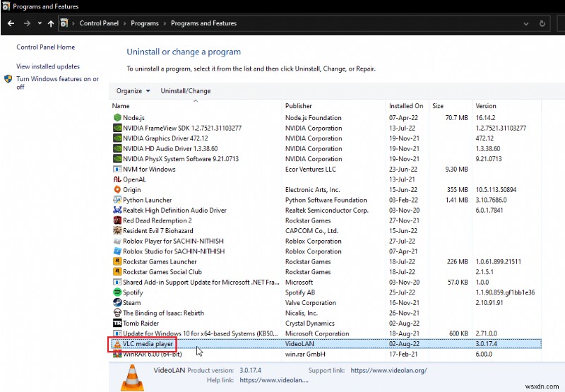Sort by the Version column header

click(x=506, y=105)
